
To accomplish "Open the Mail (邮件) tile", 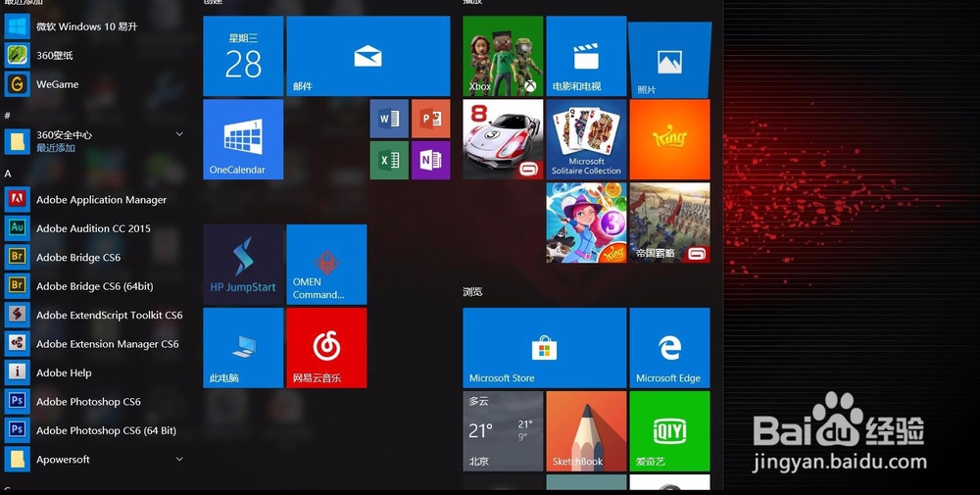I will point(368,56).
